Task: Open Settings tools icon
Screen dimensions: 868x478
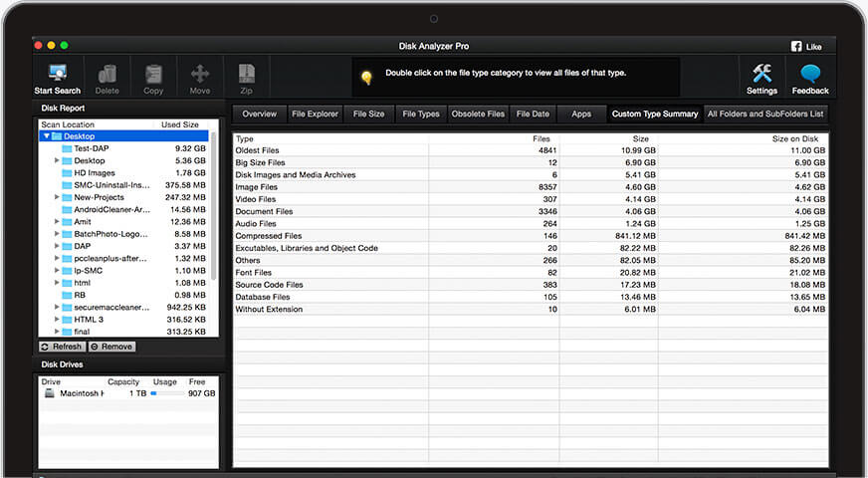Action: [x=761, y=73]
